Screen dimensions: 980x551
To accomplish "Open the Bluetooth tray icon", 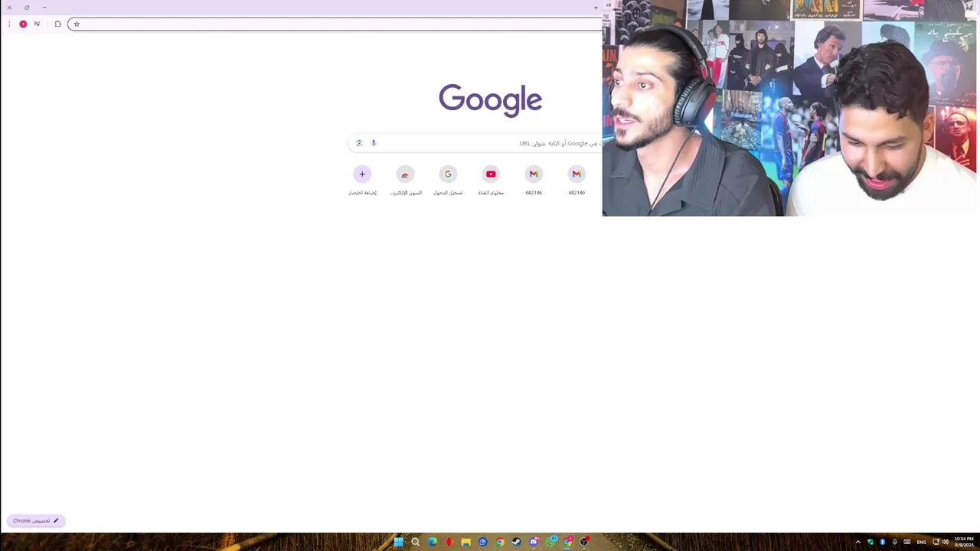I will pos(882,542).
